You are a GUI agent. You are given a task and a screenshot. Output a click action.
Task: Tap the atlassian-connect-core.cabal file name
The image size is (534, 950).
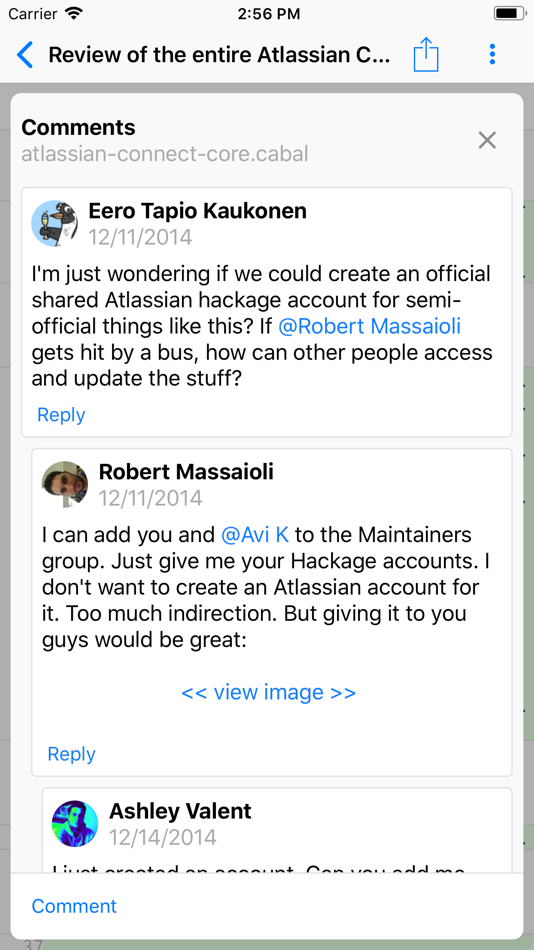tap(165, 154)
